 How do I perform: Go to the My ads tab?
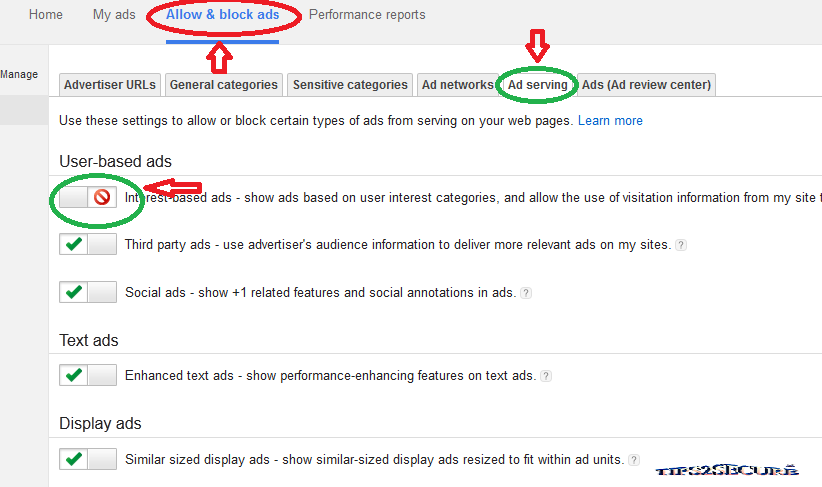114,15
